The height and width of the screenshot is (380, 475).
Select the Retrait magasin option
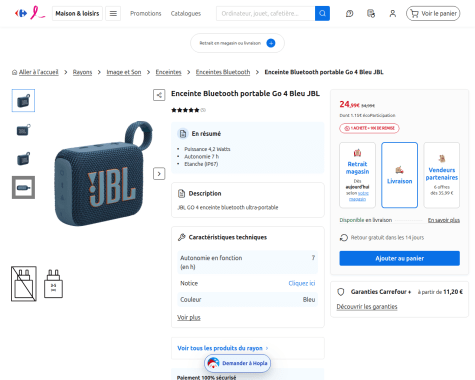click(357, 175)
